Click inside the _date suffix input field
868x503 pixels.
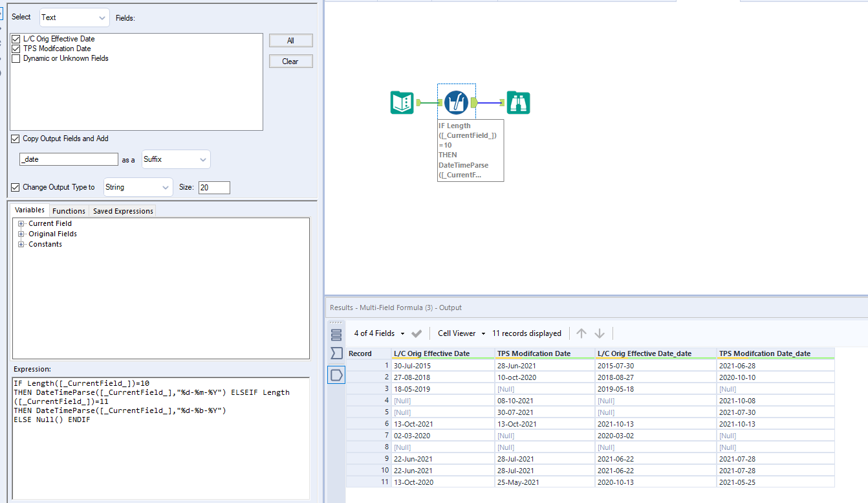(x=68, y=159)
